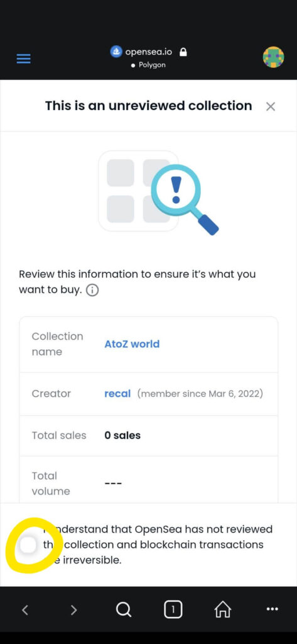The width and height of the screenshot is (297, 644).
Task: Check the I understand checkbox
Action: (28, 545)
